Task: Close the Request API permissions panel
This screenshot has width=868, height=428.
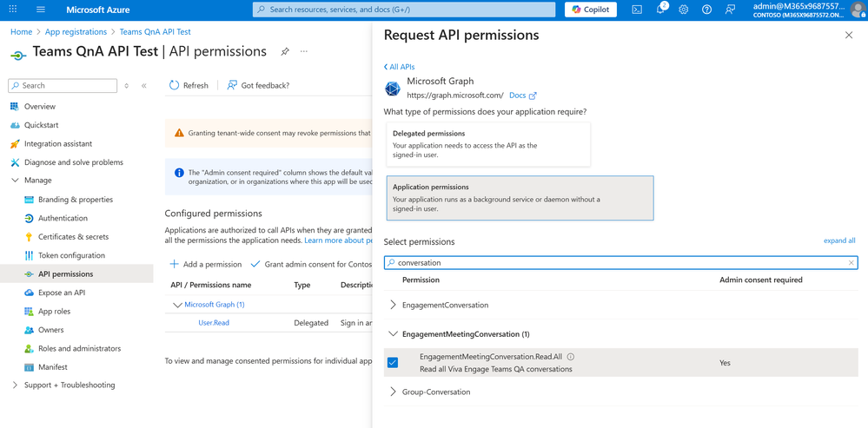Action: click(849, 36)
